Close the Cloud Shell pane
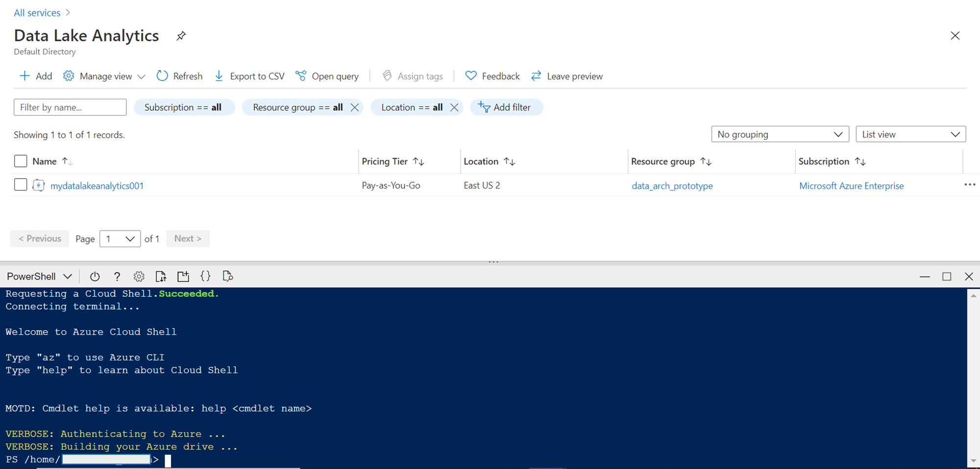980x469 pixels. (969, 277)
